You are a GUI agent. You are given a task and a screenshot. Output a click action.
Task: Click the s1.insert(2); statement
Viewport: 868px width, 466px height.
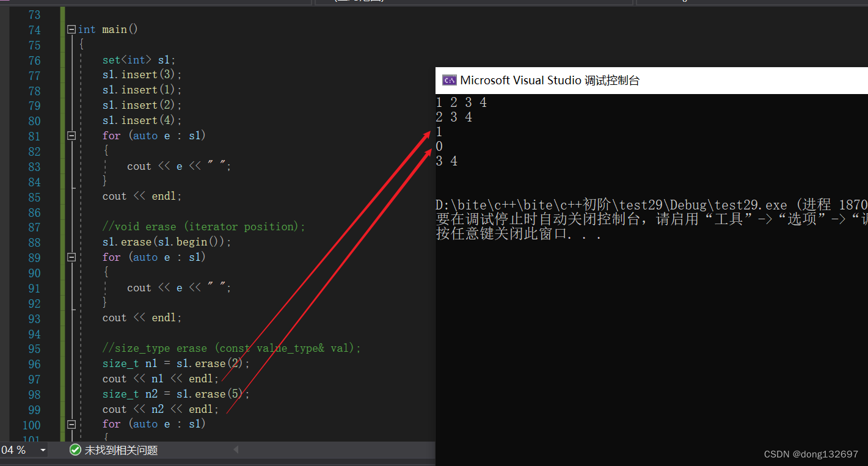coord(142,105)
